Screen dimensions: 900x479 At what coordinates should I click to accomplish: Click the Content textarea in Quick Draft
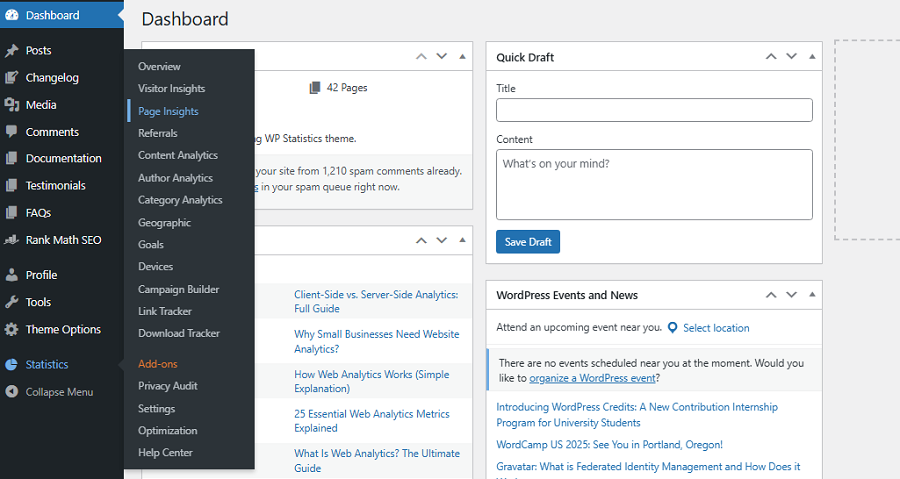coord(654,184)
